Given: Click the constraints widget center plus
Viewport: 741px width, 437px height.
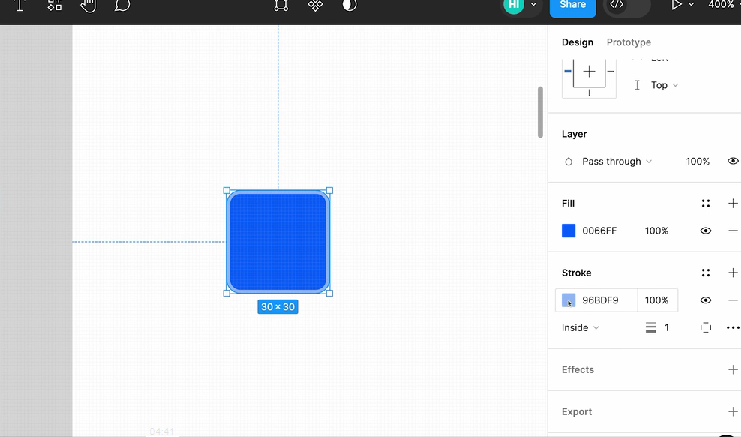Looking at the screenshot, I should pyautogui.click(x=589, y=72).
